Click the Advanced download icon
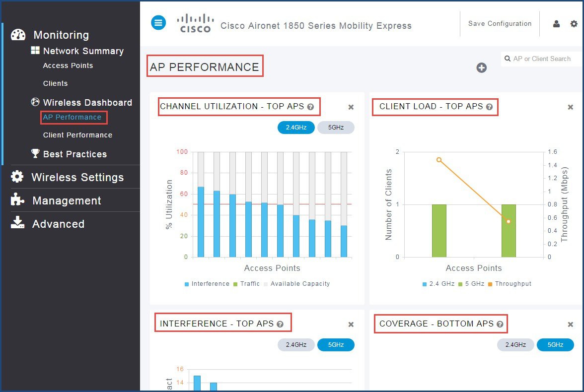 17,222
